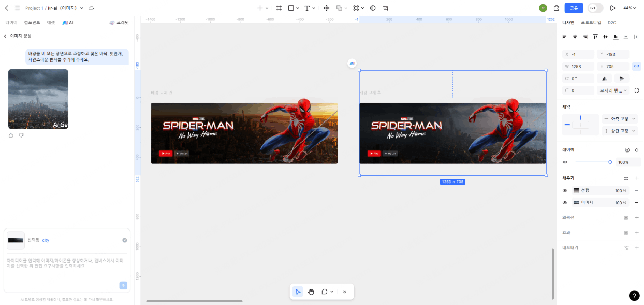This screenshot has height=305, width=644.
Task: Remove the 이미지 fill with minus
Action: pyautogui.click(x=637, y=203)
